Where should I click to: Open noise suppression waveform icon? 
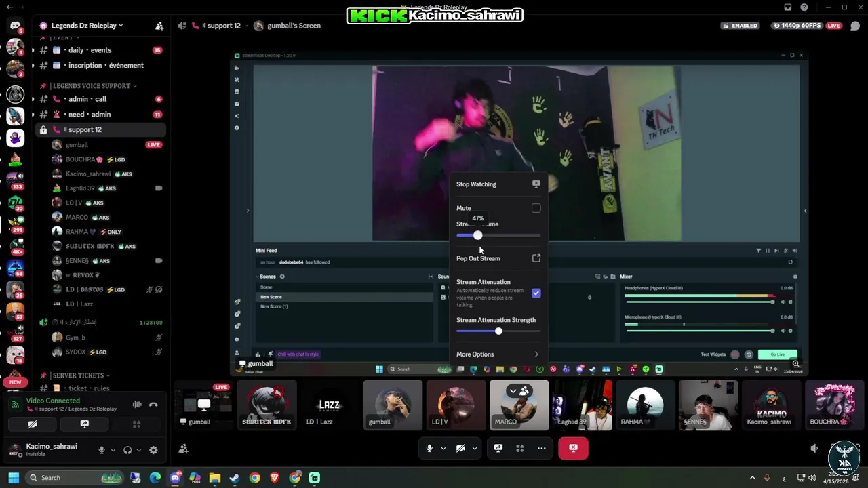[137, 405]
